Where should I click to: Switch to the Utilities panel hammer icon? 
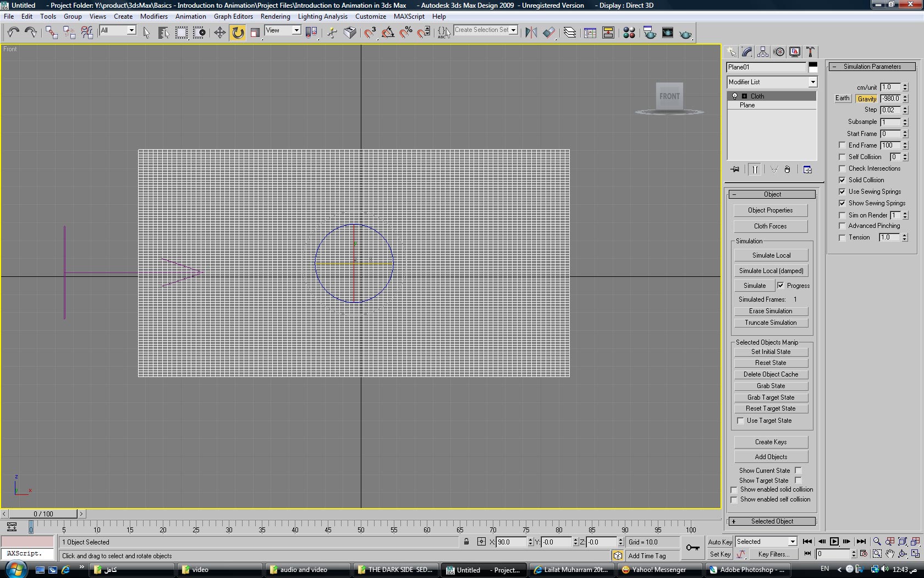(810, 52)
